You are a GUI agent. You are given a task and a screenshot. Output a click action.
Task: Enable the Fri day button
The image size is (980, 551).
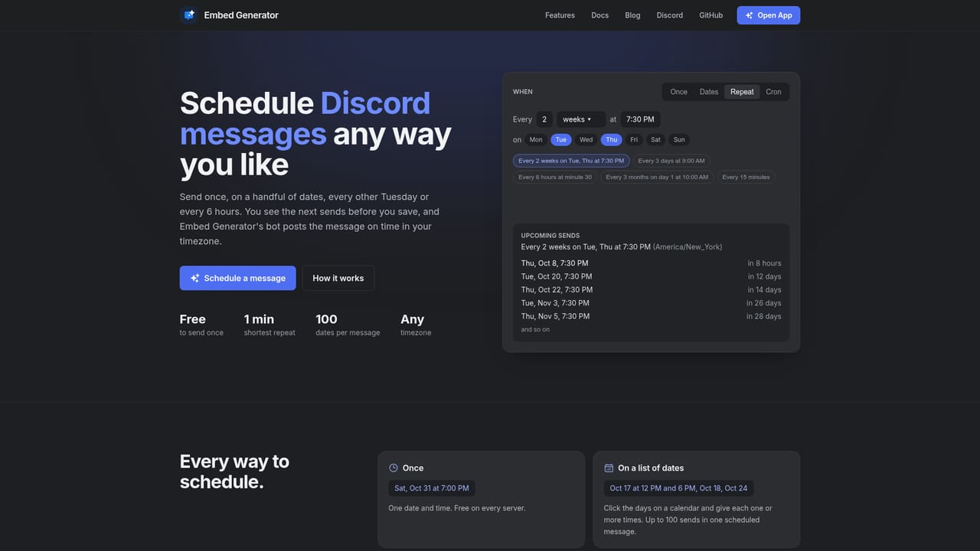point(634,139)
